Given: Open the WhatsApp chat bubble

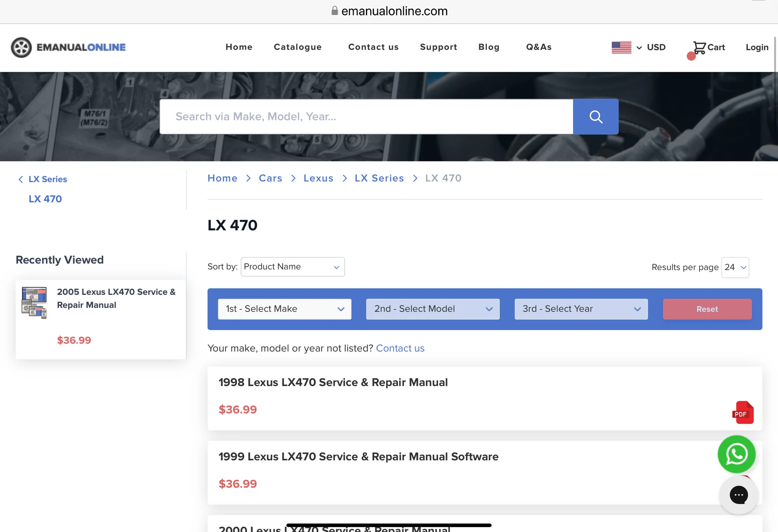Looking at the screenshot, I should point(737,454).
